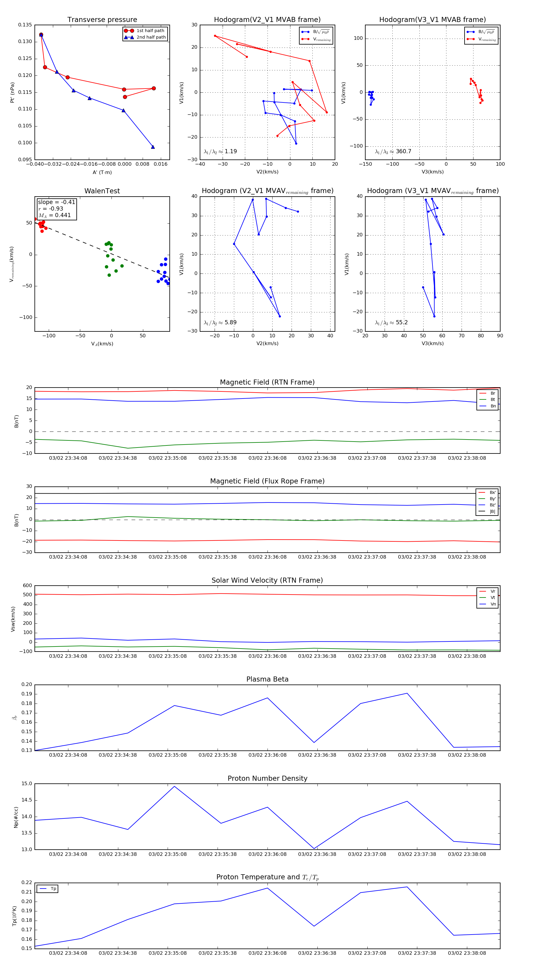Image resolution: width=535 pixels, height=980 pixels.
Task: Click the "Plasma Beta" plot title
Action: point(267,679)
